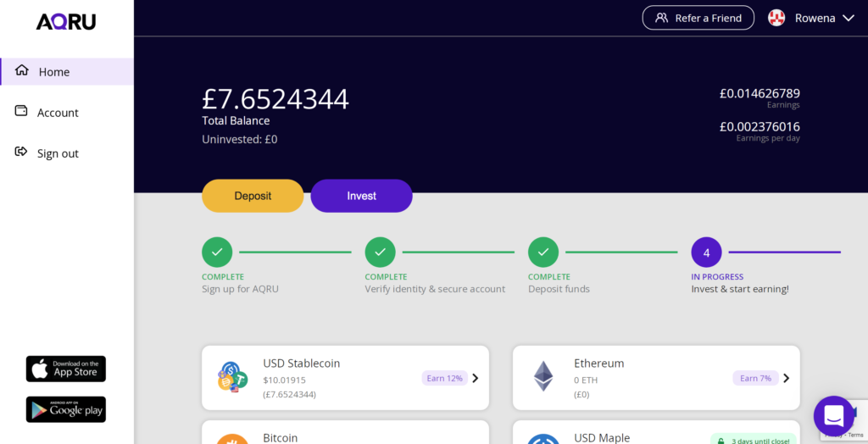Click the Total Balance £7.6524344 amount

point(275,99)
